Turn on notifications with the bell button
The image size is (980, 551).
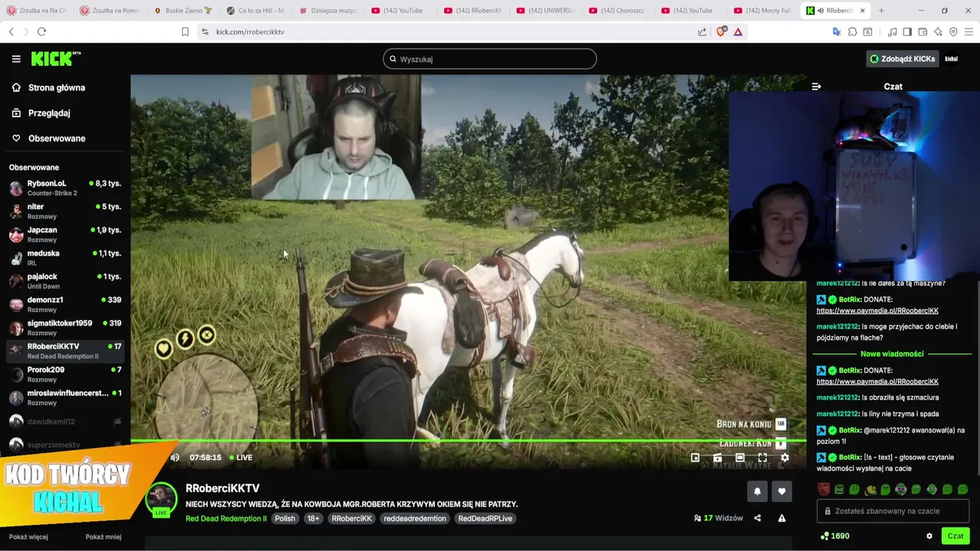tap(757, 491)
